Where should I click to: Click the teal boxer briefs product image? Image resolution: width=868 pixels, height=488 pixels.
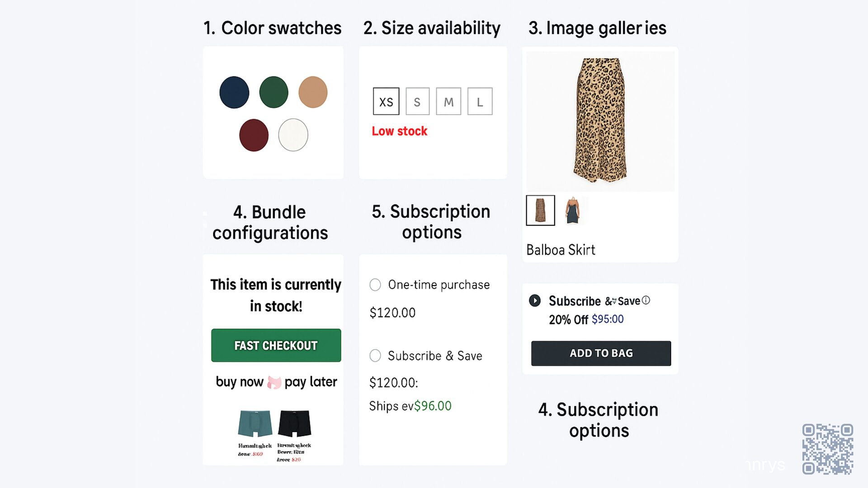[255, 423]
